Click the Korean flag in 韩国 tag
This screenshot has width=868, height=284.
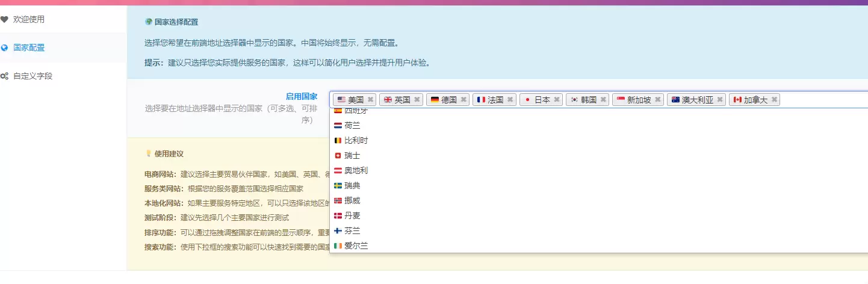[x=574, y=100]
